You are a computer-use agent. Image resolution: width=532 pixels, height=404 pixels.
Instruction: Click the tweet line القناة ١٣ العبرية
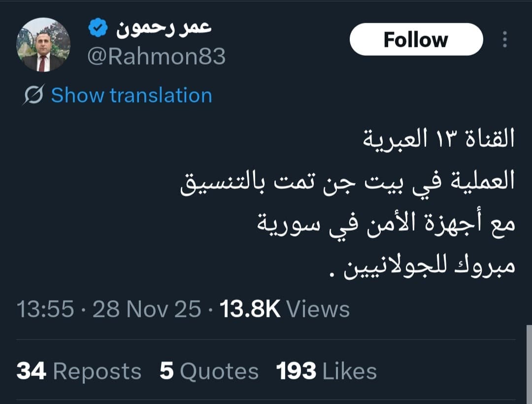438,139
